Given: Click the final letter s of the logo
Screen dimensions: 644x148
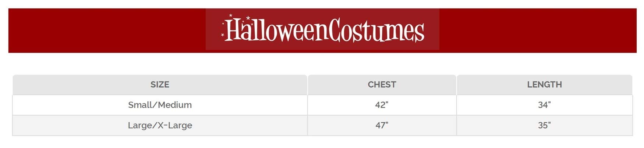Looking at the screenshot, I should [x=420, y=33].
